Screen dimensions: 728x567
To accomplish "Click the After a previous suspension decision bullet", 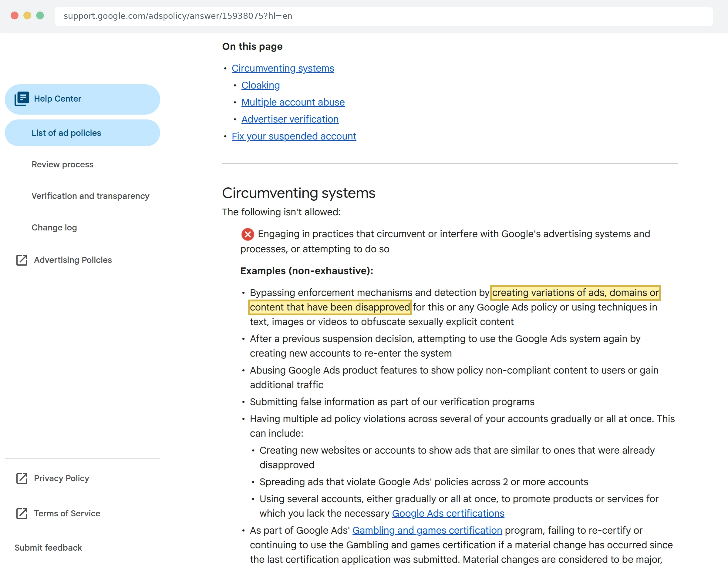I will point(445,346).
